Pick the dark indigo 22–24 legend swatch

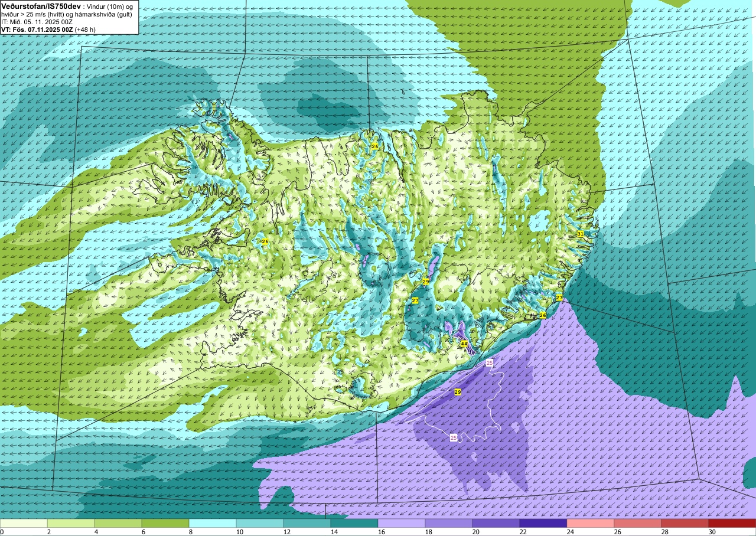click(x=543, y=523)
